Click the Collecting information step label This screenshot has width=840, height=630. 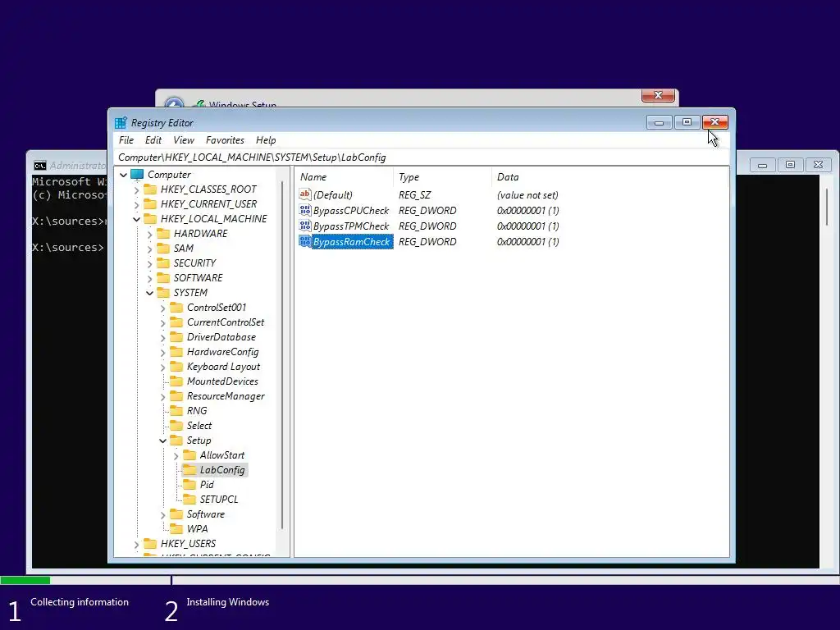80,602
